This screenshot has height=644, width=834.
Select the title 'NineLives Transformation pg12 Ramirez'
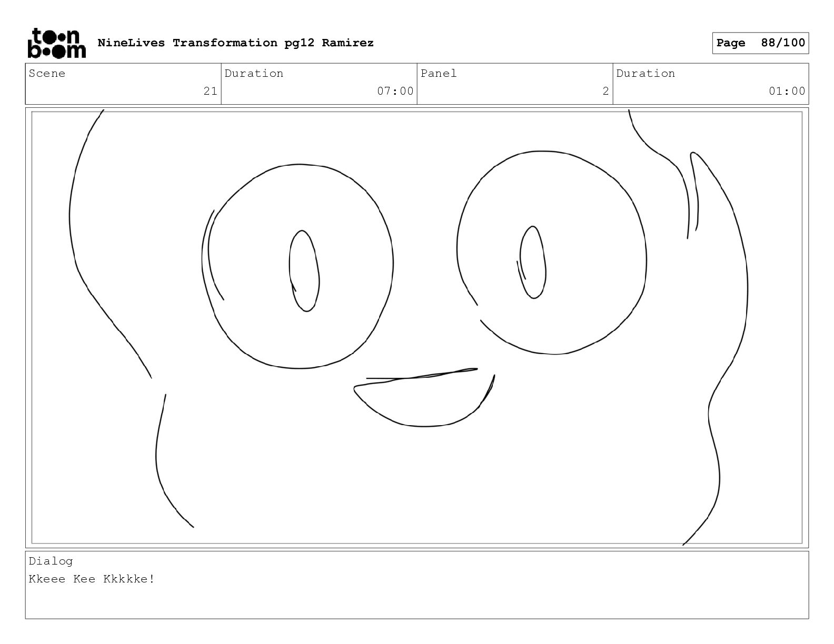[x=235, y=43]
